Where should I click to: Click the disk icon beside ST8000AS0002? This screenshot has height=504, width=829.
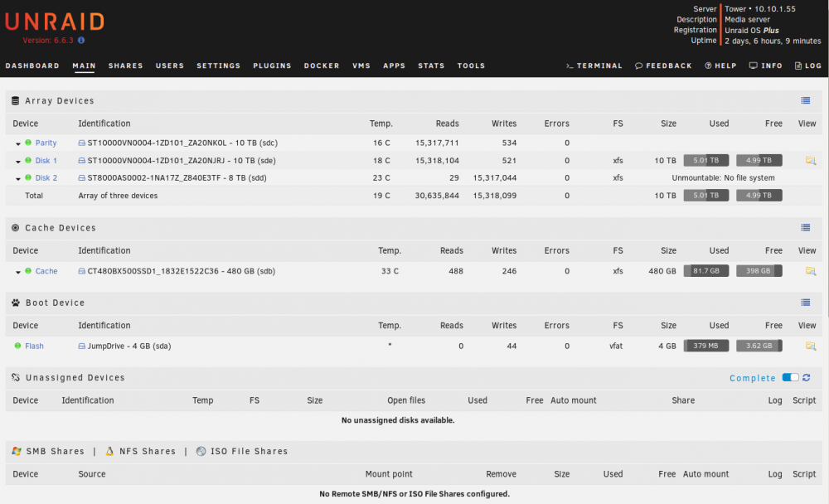pos(81,178)
